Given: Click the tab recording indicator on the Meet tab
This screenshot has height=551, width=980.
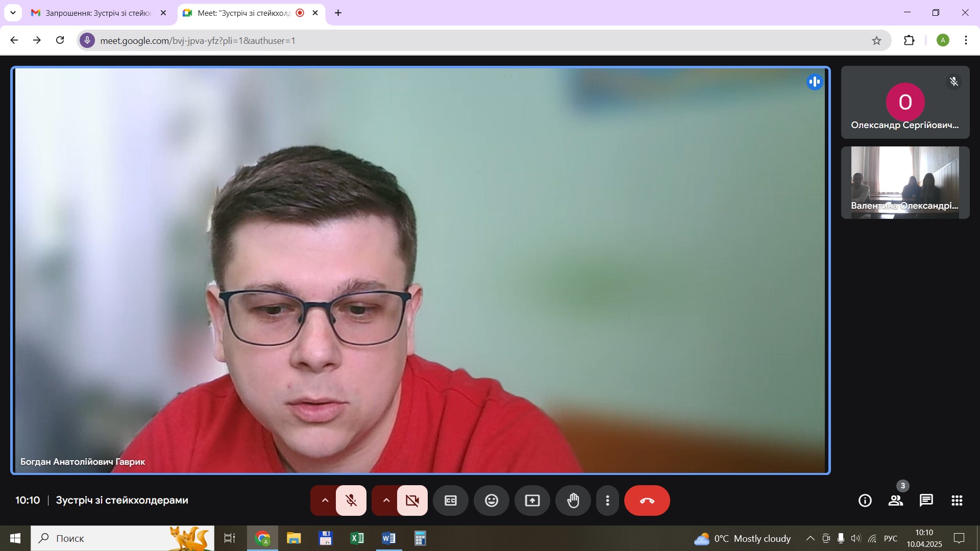Looking at the screenshot, I should click(x=300, y=13).
